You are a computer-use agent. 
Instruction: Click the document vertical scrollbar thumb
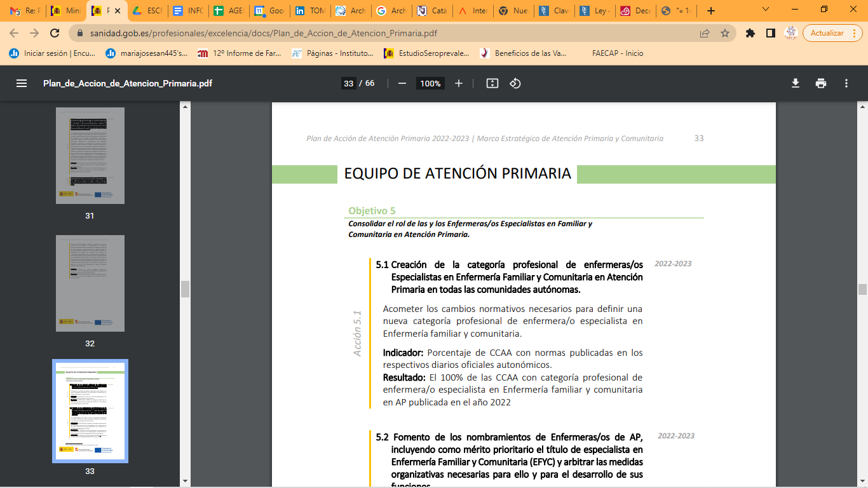click(862, 290)
